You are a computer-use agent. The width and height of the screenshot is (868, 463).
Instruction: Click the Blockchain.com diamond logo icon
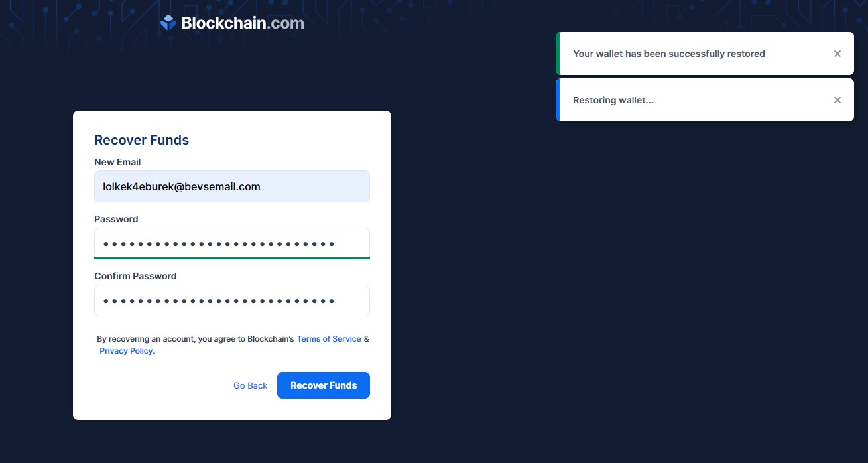click(168, 23)
